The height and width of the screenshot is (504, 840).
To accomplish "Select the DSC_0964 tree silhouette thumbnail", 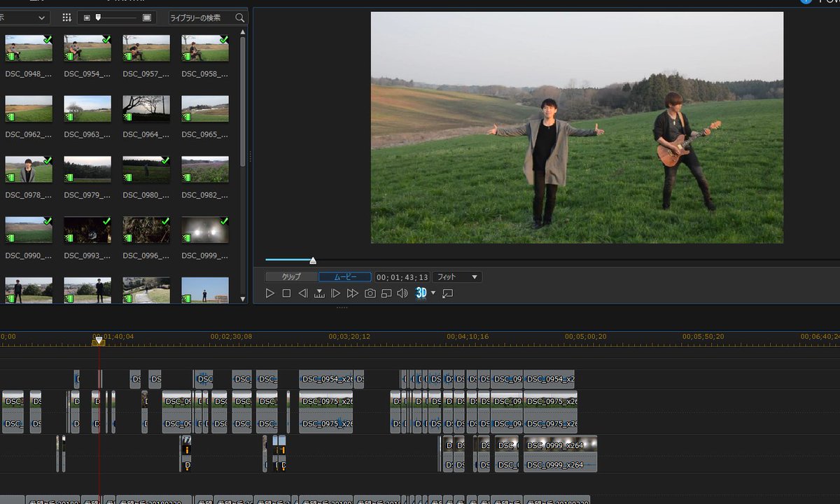I will (146, 108).
